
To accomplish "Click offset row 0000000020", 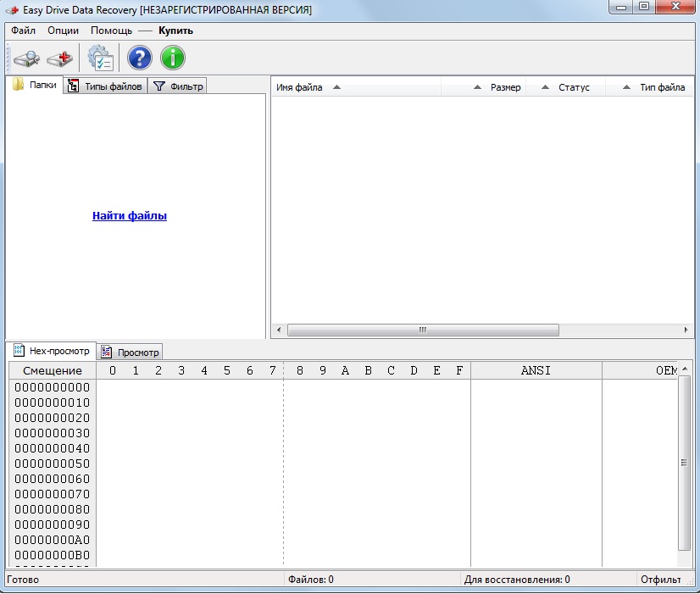I will 53,418.
